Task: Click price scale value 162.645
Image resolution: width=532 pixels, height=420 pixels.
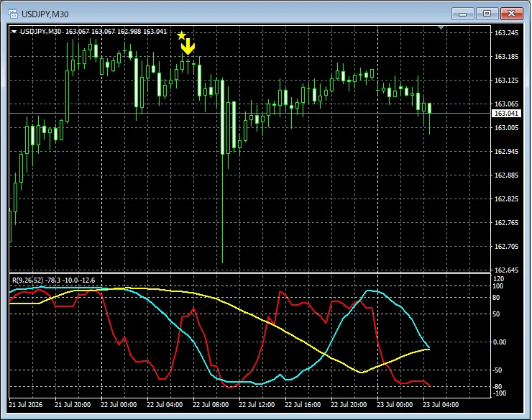Action: (506, 270)
